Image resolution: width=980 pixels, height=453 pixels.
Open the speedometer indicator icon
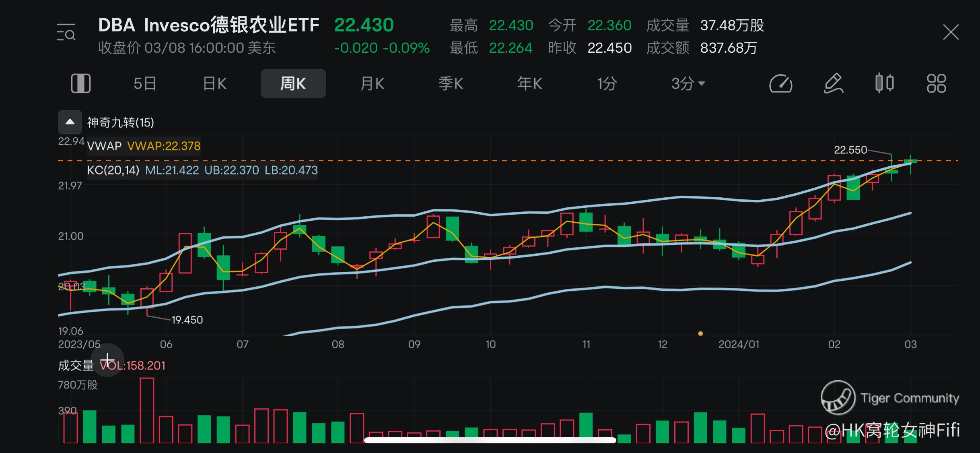point(780,84)
